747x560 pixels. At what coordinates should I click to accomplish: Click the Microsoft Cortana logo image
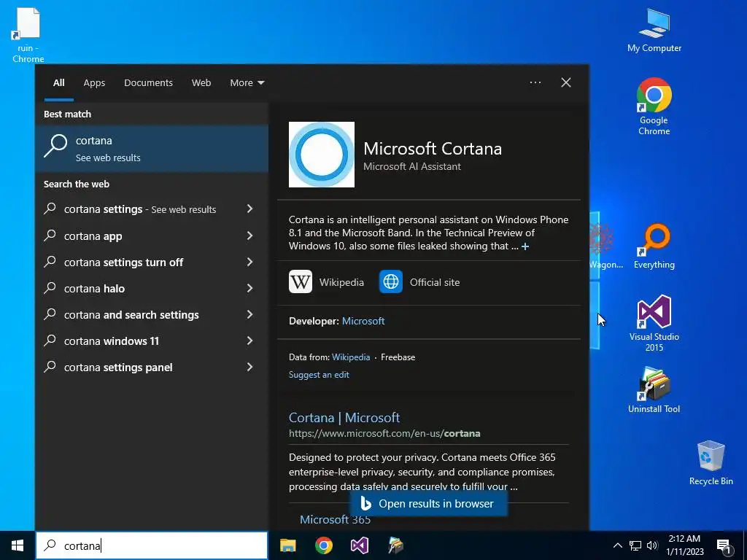(x=322, y=155)
